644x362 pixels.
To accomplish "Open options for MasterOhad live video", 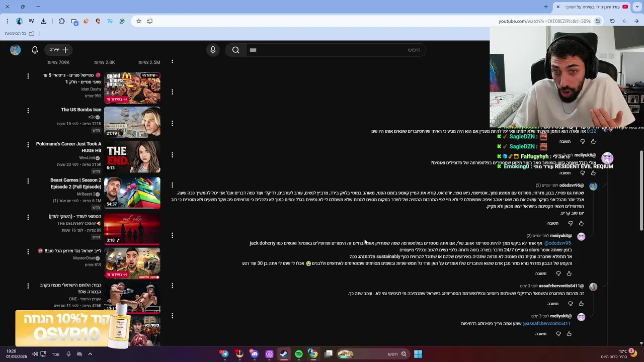I will click(x=28, y=251).
